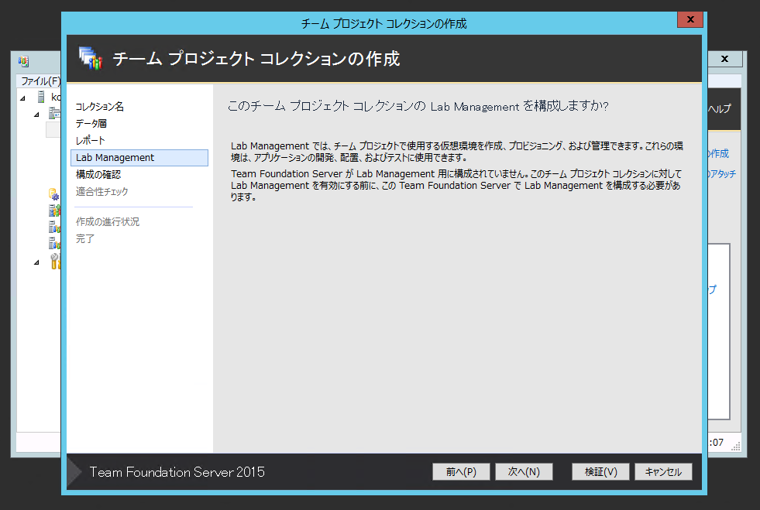
Task: Close the collection creation wizard dialog
Action: tap(690, 19)
